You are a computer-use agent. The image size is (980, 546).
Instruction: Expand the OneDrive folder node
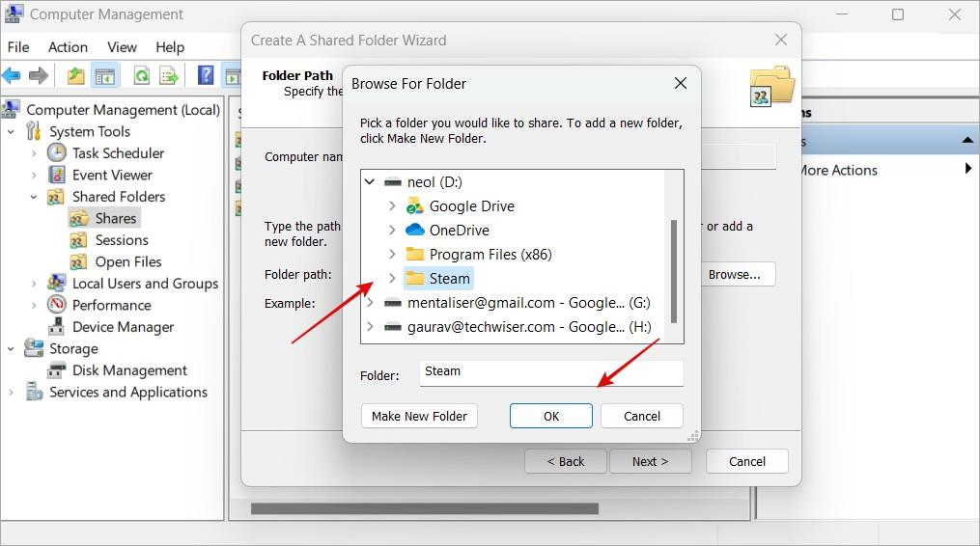click(x=392, y=230)
